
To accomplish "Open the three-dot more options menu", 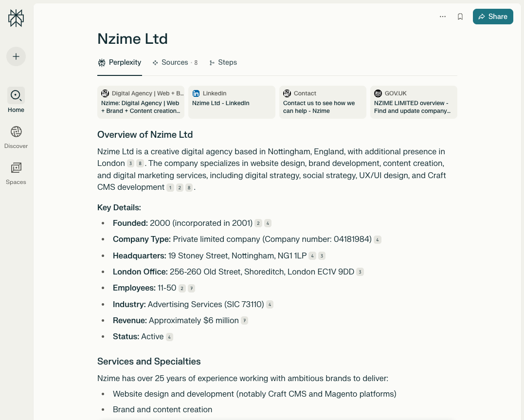I will (x=443, y=17).
